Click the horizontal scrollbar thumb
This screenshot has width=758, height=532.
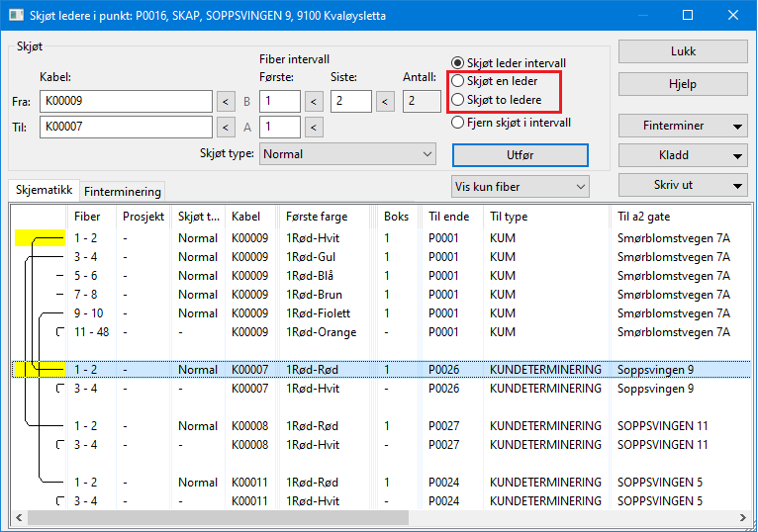(x=218, y=518)
